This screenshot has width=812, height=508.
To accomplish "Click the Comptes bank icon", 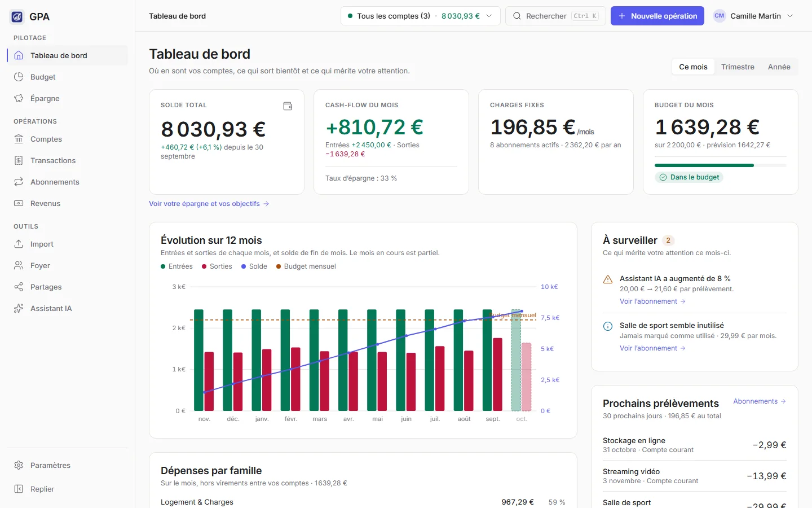I will 19,139.
